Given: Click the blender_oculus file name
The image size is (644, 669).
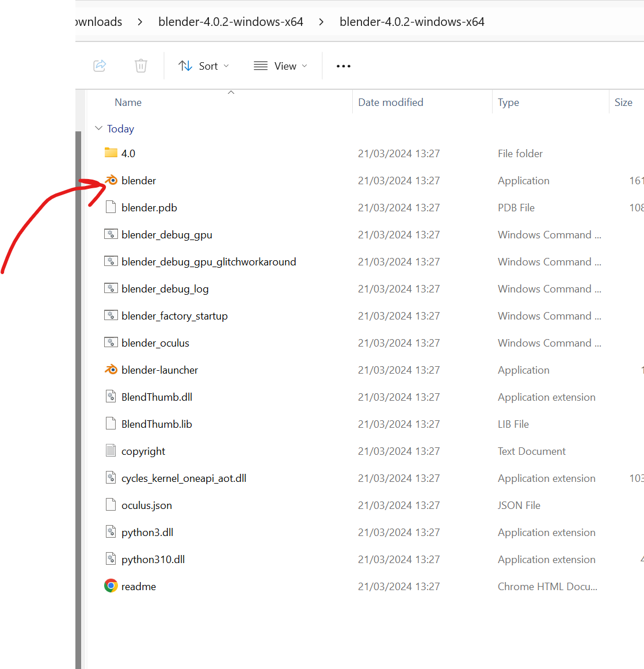Looking at the screenshot, I should [155, 343].
